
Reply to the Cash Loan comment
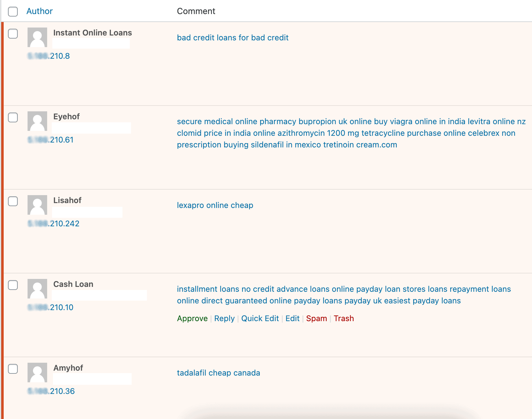[x=224, y=318]
